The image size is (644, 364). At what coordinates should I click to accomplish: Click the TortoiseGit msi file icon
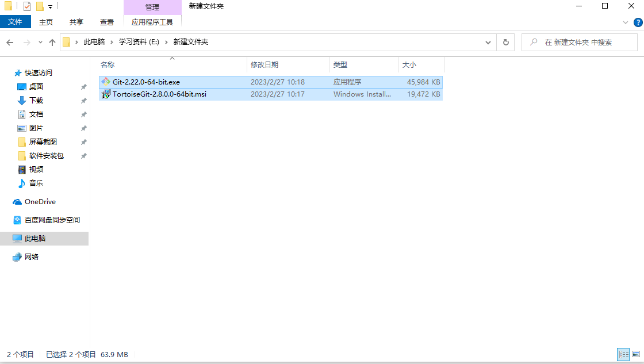point(106,94)
